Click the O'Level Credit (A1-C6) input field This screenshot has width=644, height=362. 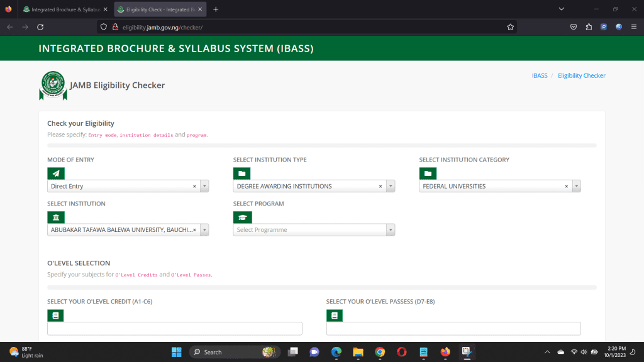click(x=175, y=328)
